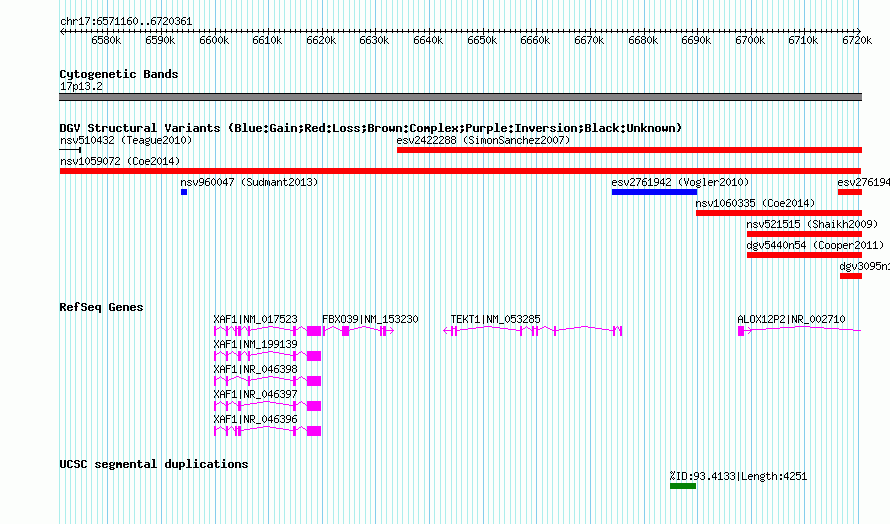Click the XAF1|NR_046397 gene model glyph
Screen dimensions: 890x524
coord(267,406)
